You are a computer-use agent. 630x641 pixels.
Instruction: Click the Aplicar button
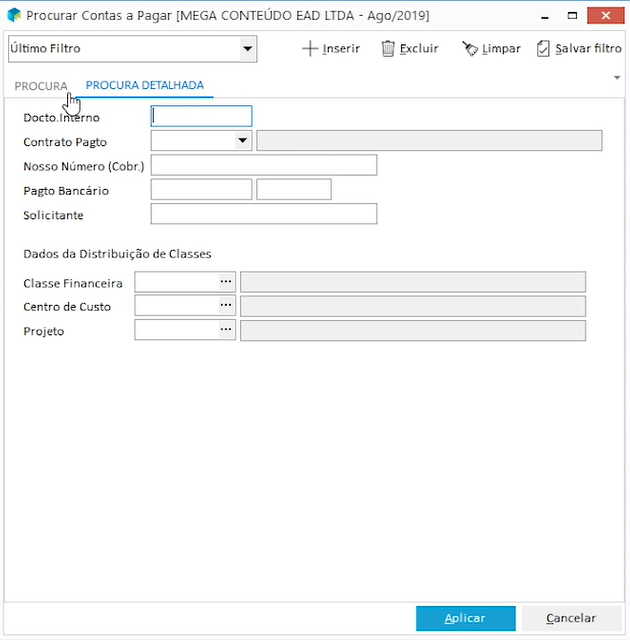tap(466, 618)
